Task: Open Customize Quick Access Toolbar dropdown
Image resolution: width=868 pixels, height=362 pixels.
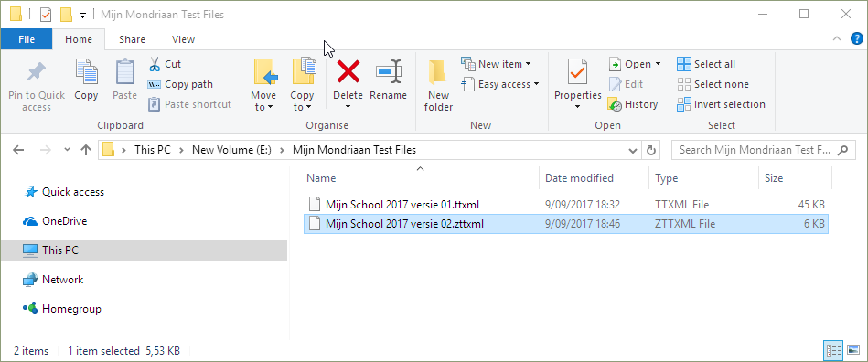Action: [x=82, y=16]
